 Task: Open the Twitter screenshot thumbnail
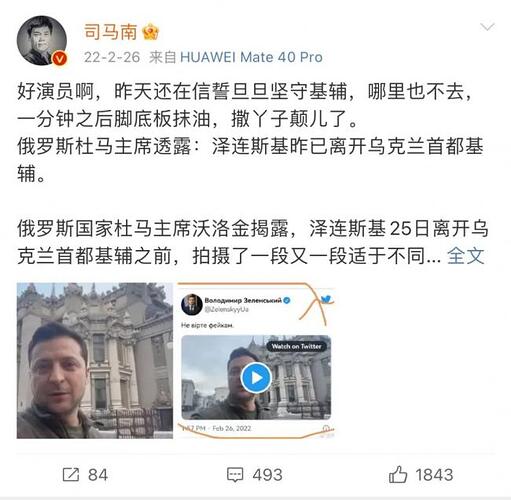point(256,360)
